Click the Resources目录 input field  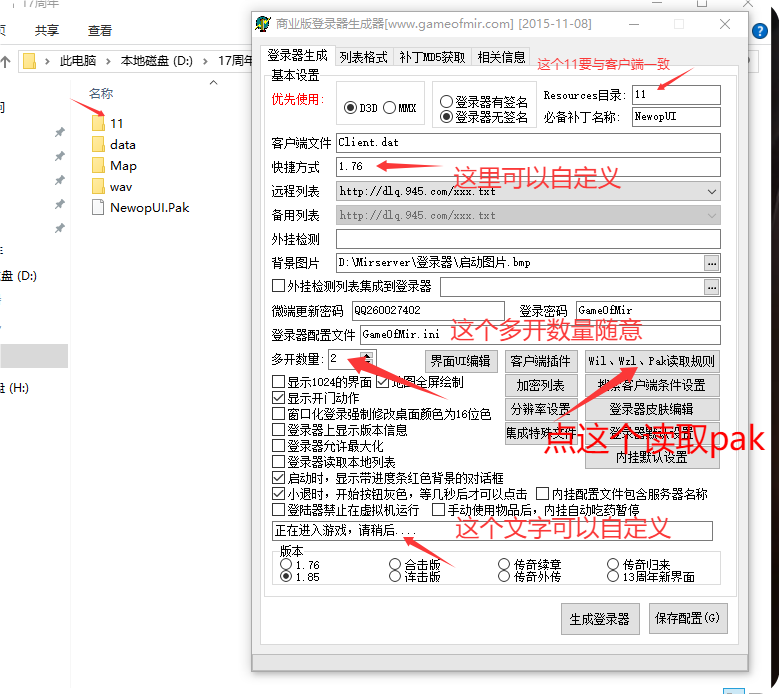(x=676, y=94)
